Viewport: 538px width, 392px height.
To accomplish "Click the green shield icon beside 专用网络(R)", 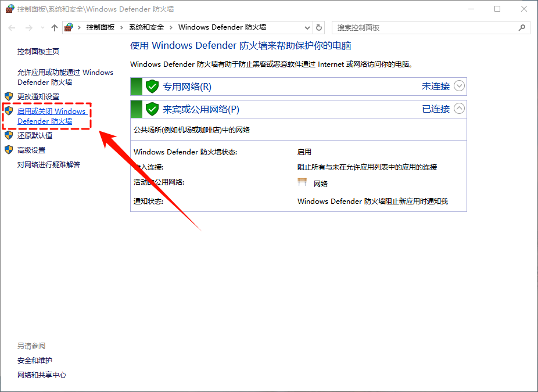I will 151,86.
